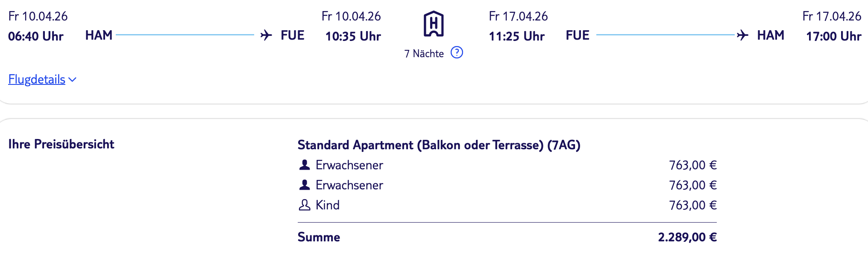Click the Fr 17.04.26 date above 11:25 Uhr
The width and height of the screenshot is (868, 255).
point(518,16)
